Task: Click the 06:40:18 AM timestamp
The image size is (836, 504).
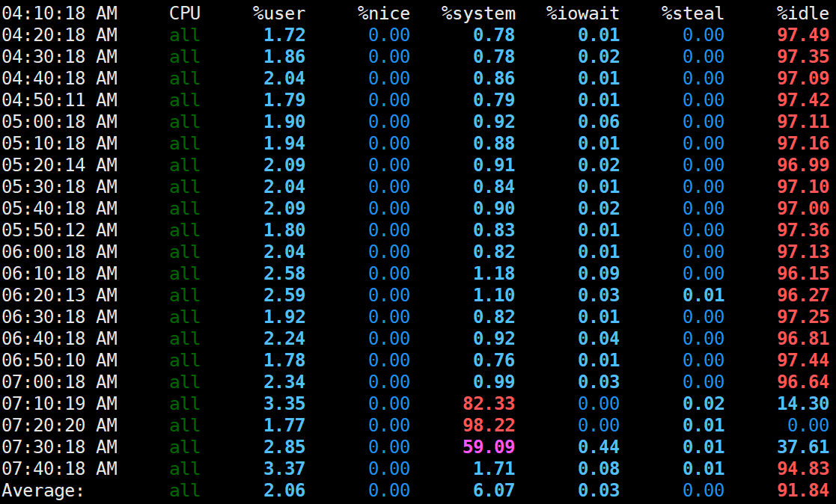Action: 60,338
